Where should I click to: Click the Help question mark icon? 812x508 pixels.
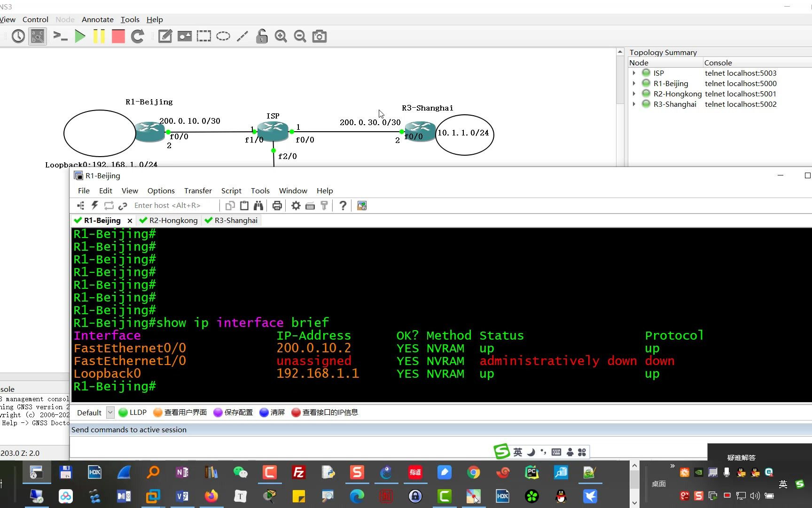(x=343, y=206)
